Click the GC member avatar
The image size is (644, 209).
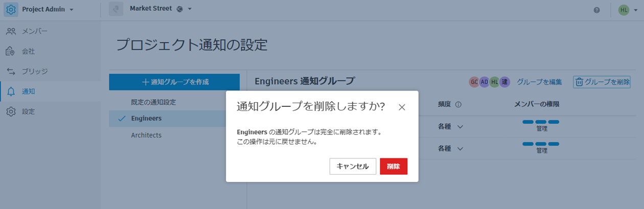[x=474, y=82]
